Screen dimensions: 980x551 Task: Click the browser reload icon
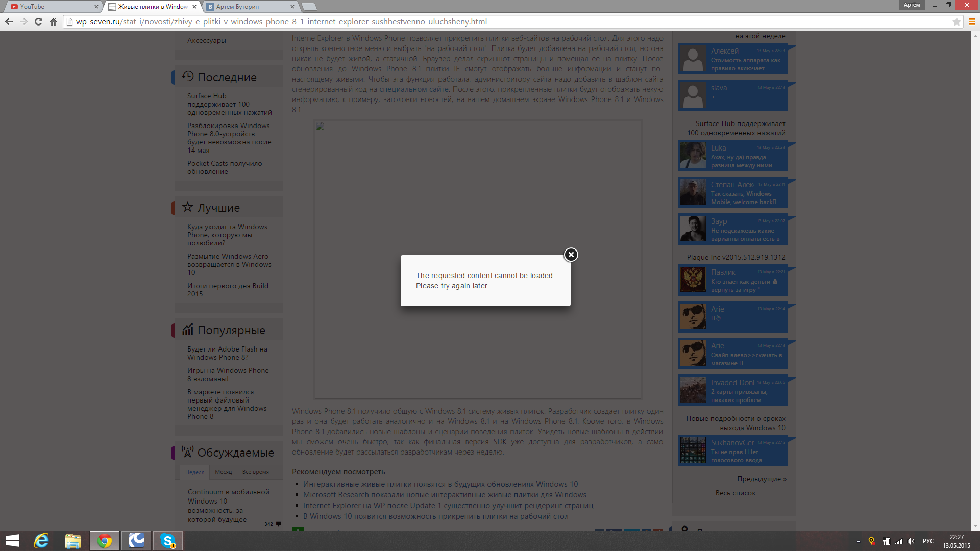(x=38, y=21)
